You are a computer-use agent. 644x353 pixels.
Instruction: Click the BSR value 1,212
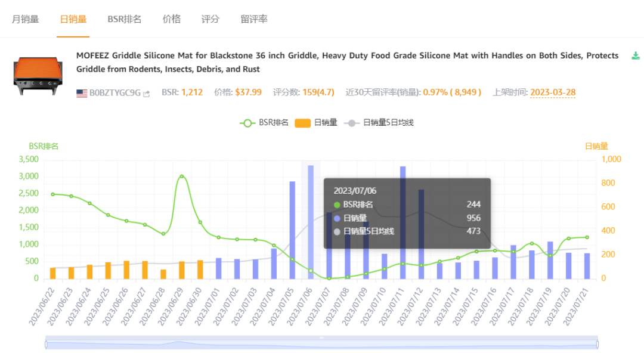(192, 92)
